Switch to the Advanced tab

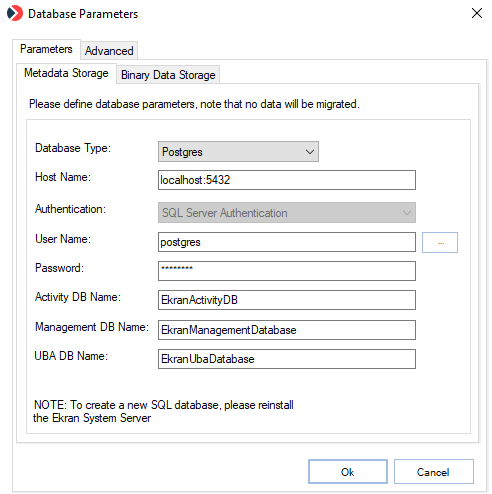tap(109, 51)
